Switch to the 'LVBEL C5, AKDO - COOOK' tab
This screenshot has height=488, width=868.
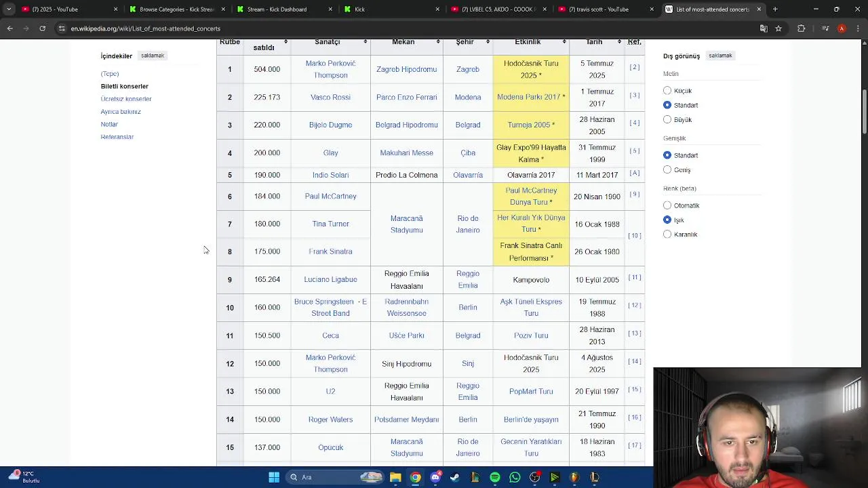[x=498, y=9]
